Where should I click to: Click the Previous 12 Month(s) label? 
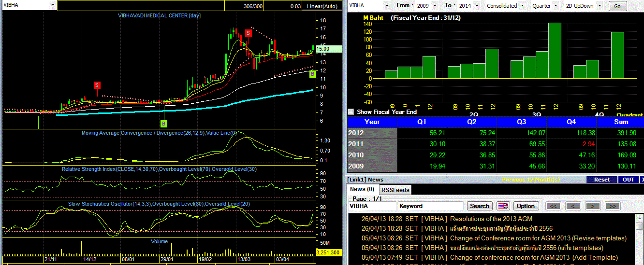tap(531, 180)
